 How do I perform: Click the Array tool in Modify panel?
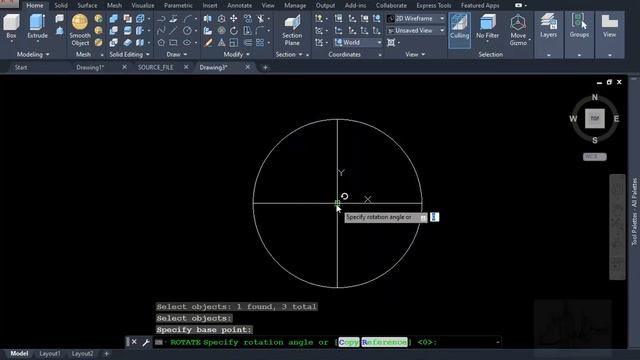[260, 42]
